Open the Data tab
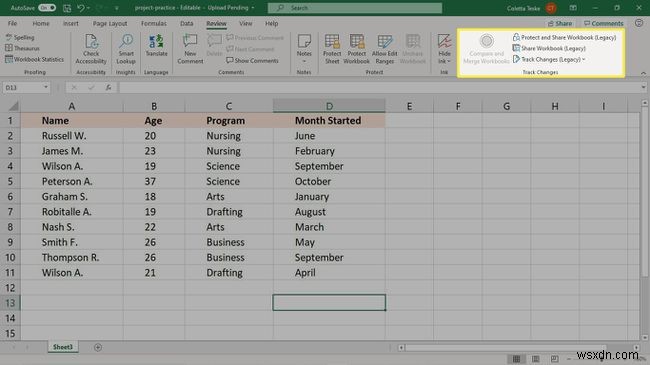 [x=187, y=24]
